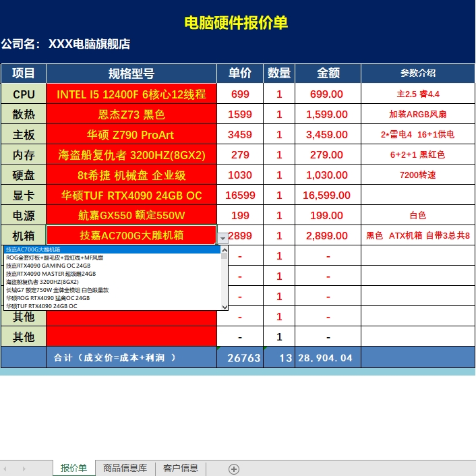Click company name XXX电脑旗舰店
The height and width of the screenshot is (476, 476).
[89, 44]
